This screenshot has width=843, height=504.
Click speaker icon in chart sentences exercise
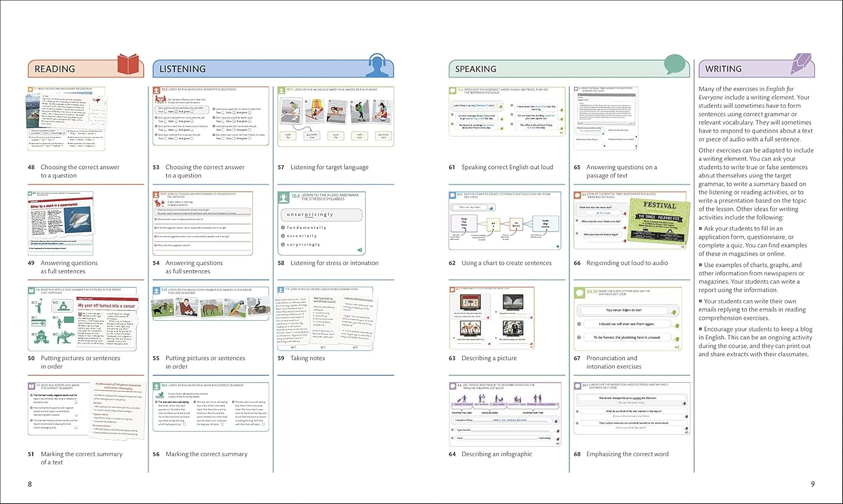pos(558,247)
